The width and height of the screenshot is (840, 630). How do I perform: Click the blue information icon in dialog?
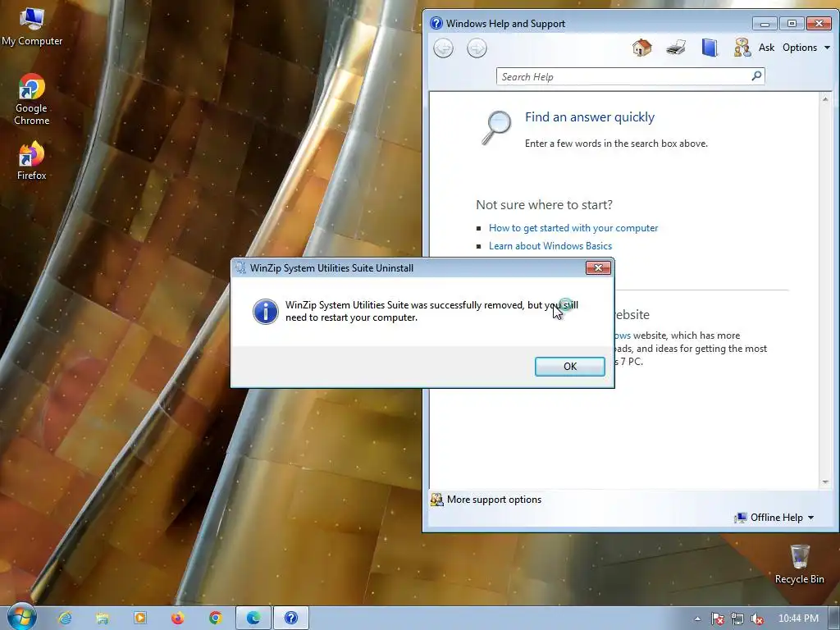(265, 311)
